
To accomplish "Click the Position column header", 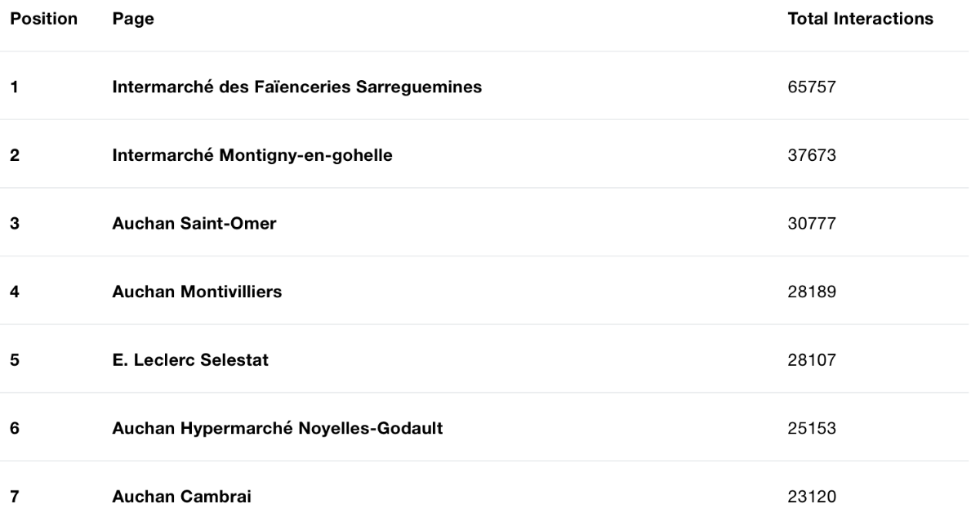I will point(43,19).
